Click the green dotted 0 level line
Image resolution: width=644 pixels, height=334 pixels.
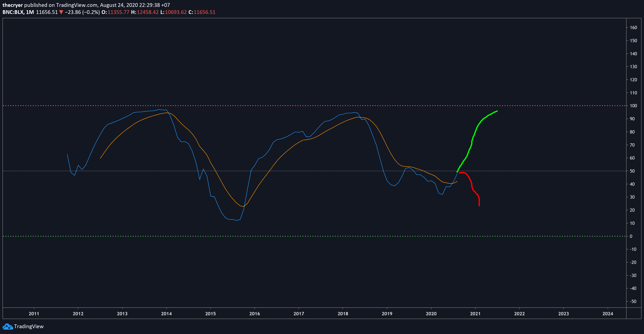pyautogui.click(x=314, y=236)
